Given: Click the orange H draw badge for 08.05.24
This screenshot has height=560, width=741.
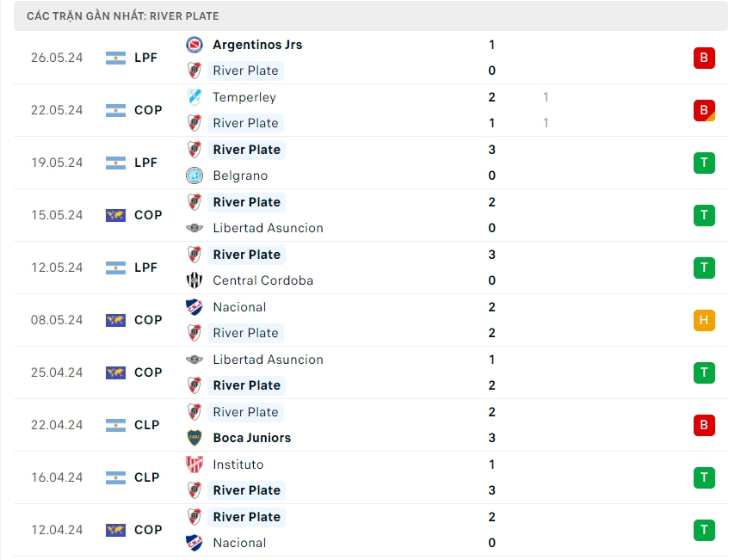Looking at the screenshot, I should pos(704,320).
